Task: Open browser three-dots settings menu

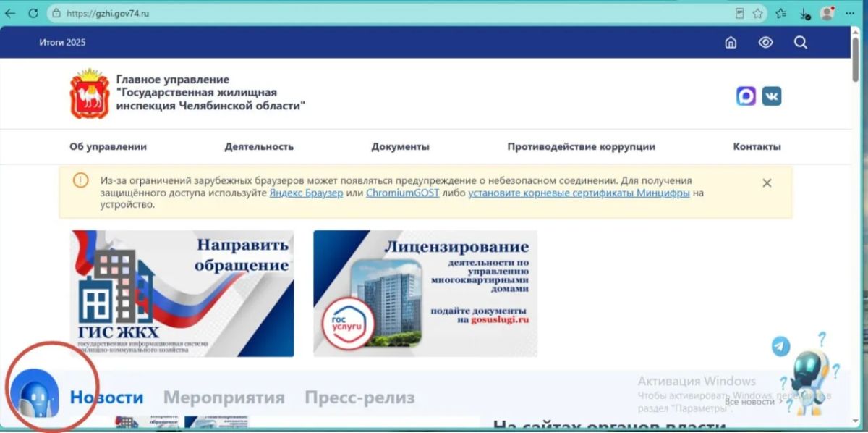Action: (x=850, y=13)
